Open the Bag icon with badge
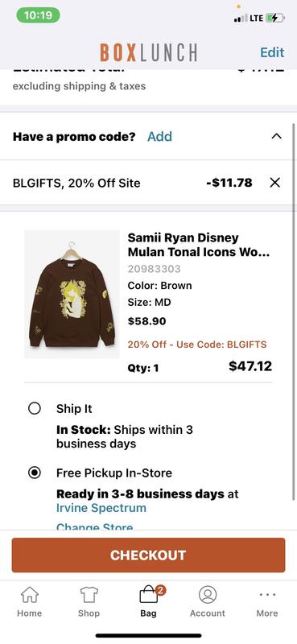297x644 pixels. [151, 594]
